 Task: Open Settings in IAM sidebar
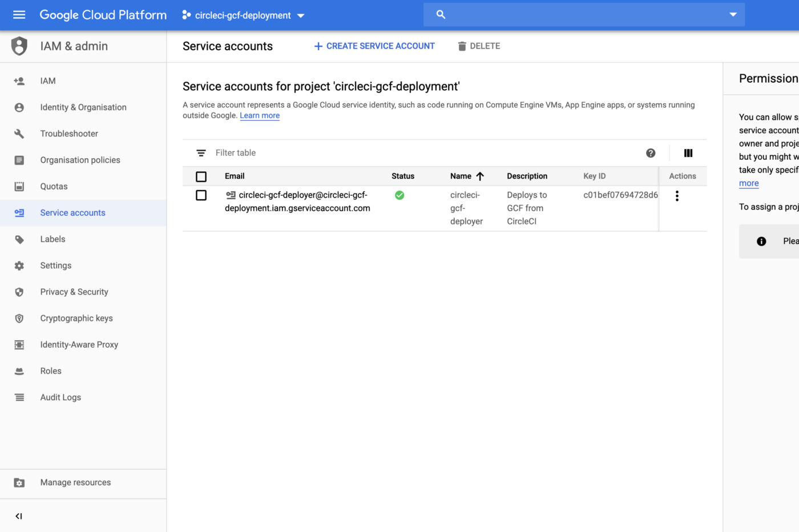[56, 265]
